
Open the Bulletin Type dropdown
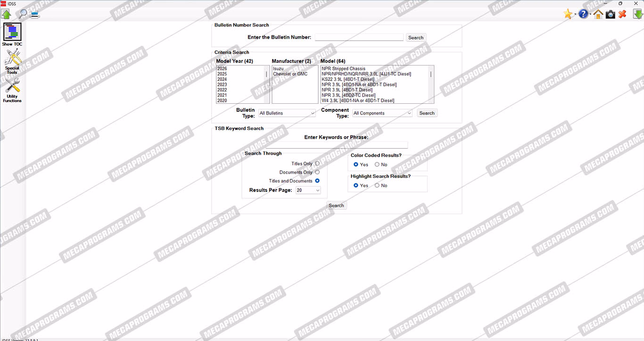(x=287, y=113)
